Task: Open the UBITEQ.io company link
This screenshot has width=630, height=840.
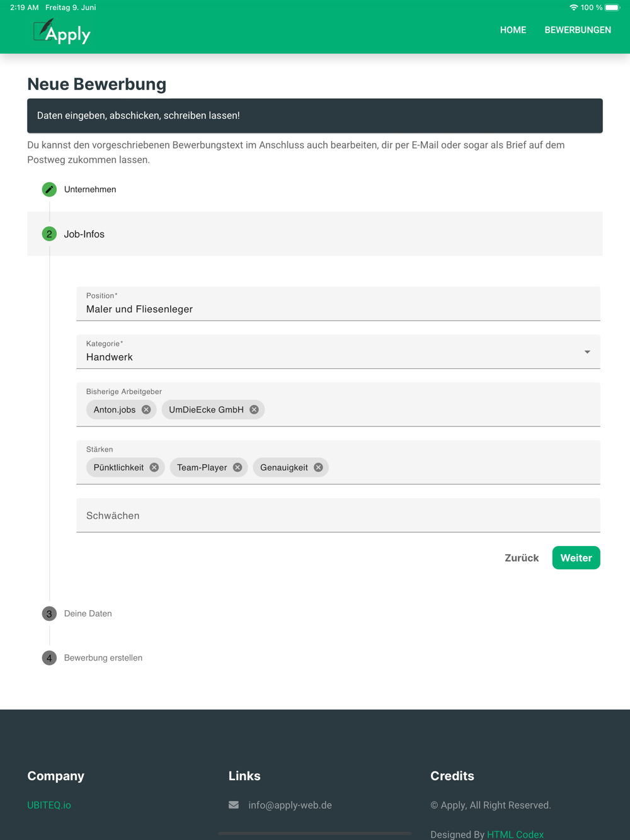Action: [49, 805]
